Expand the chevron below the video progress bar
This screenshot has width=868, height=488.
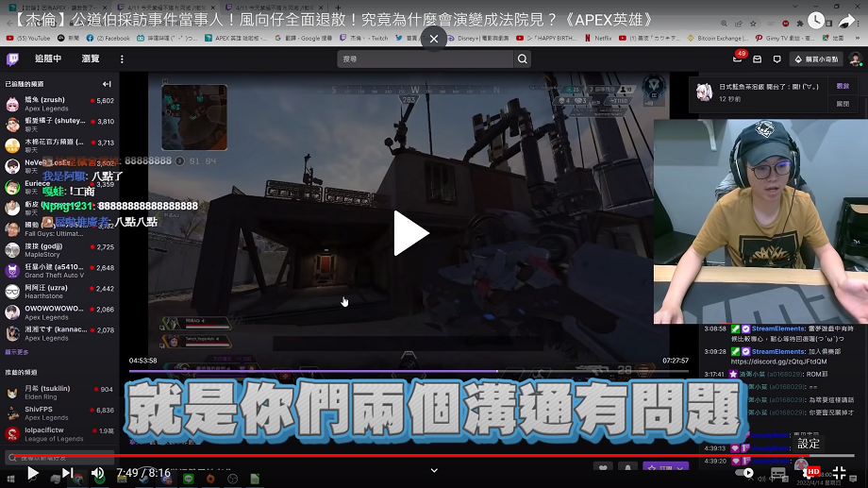[434, 470]
